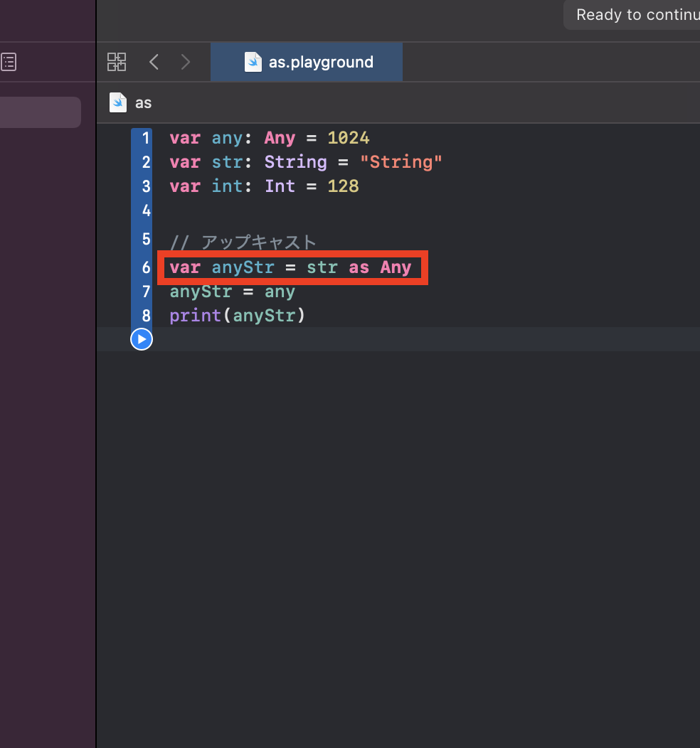Click the number 1024 on line 1
This screenshot has height=748, width=700.
click(349, 139)
